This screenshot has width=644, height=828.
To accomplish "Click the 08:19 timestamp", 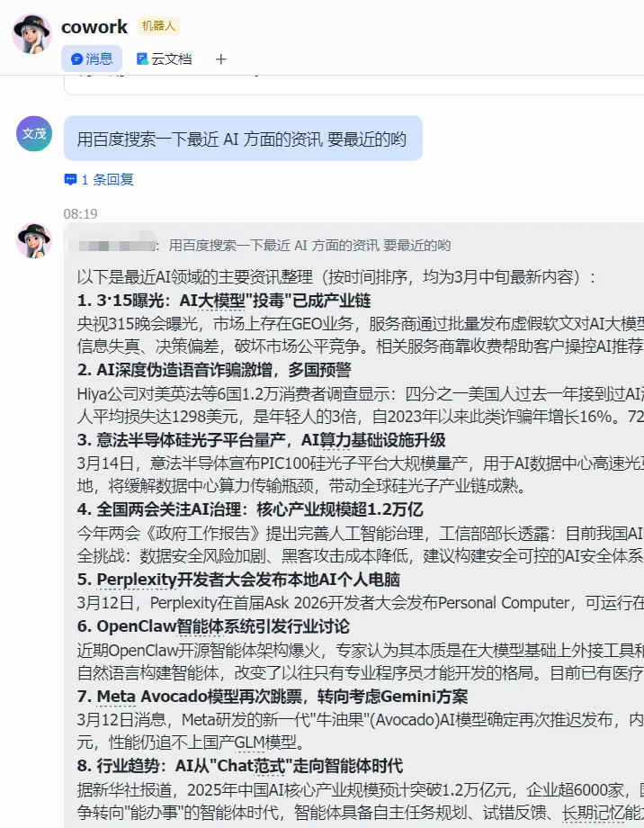I will (x=80, y=214).
